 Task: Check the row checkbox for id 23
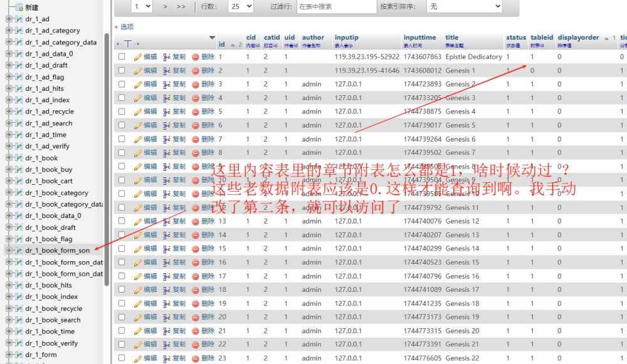point(122,358)
